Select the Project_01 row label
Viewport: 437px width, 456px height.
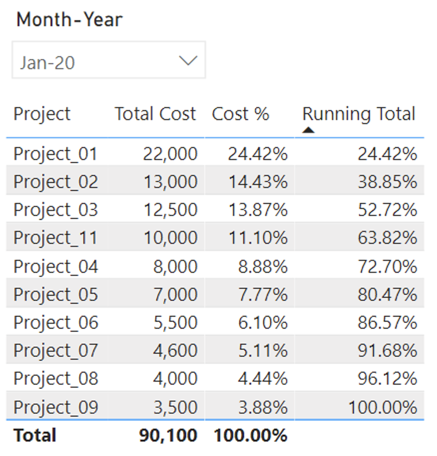coord(55,154)
